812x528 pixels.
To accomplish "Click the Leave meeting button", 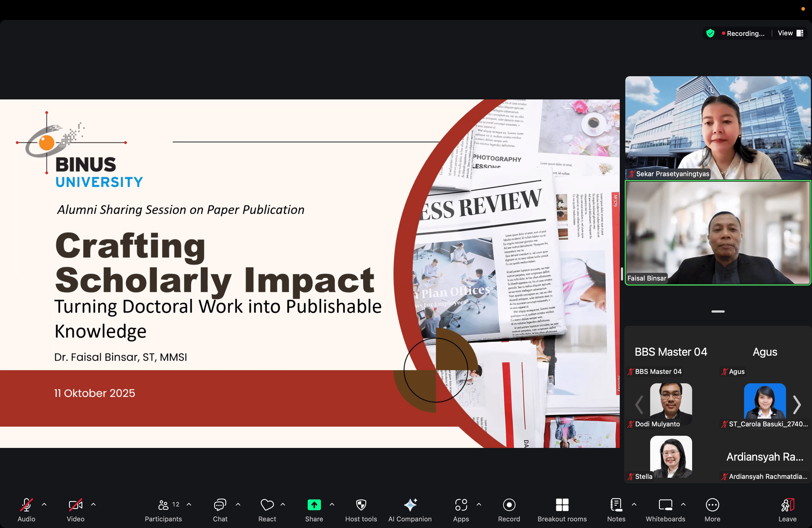I will (787, 505).
